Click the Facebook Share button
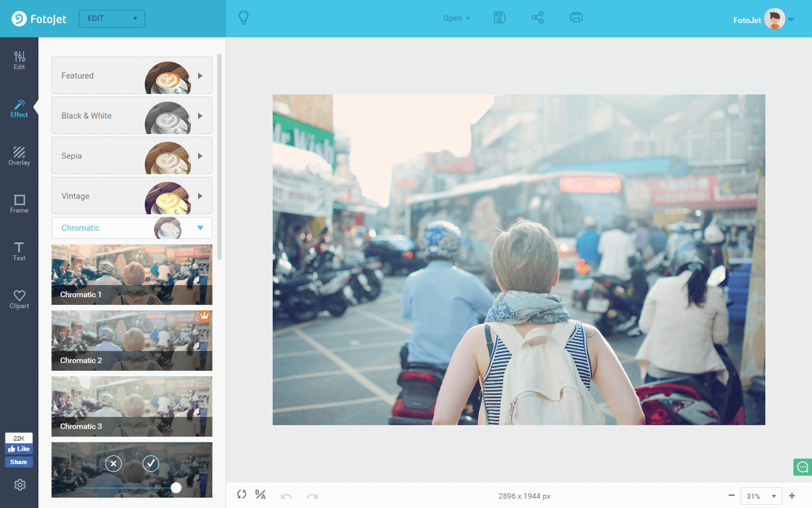 pos(19,462)
